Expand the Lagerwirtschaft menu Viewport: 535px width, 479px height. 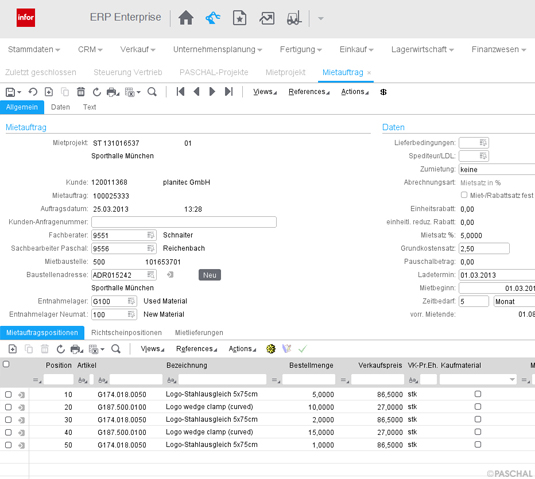tap(422, 49)
